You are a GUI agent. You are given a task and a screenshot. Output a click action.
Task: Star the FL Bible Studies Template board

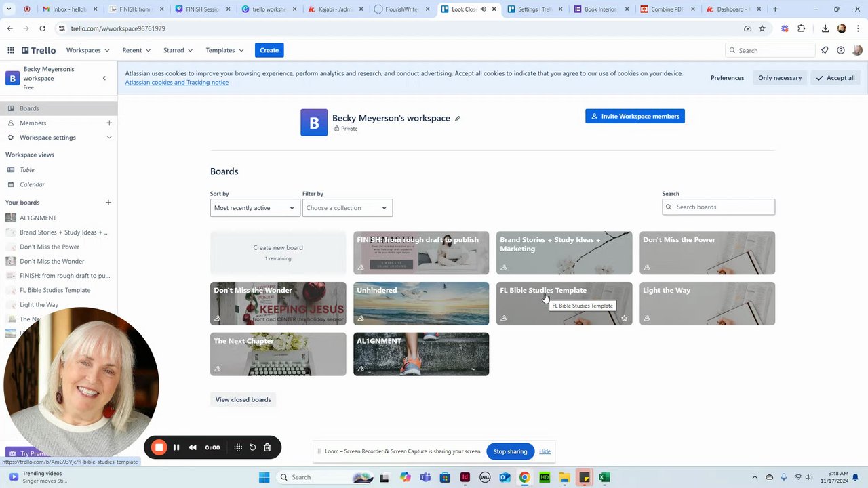coord(624,318)
